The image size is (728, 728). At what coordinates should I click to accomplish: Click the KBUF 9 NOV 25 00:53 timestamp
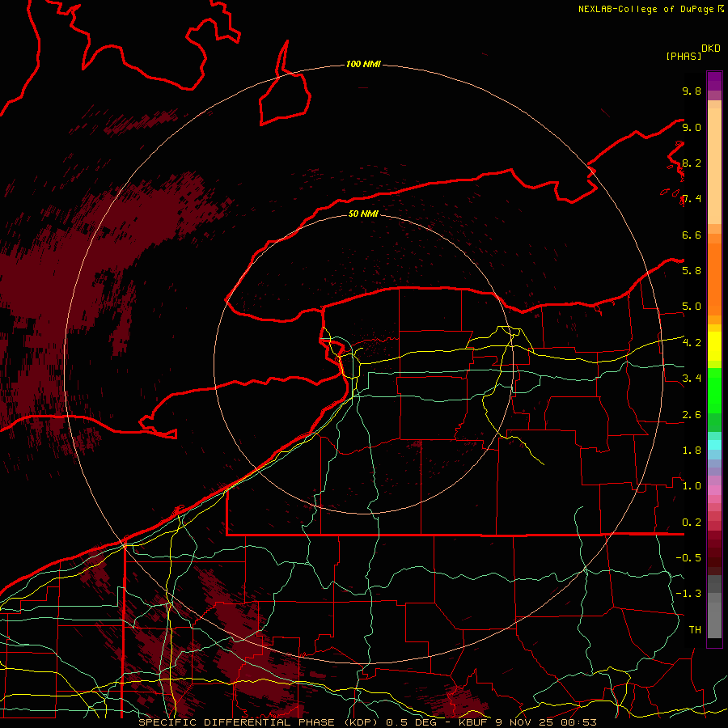click(527, 722)
